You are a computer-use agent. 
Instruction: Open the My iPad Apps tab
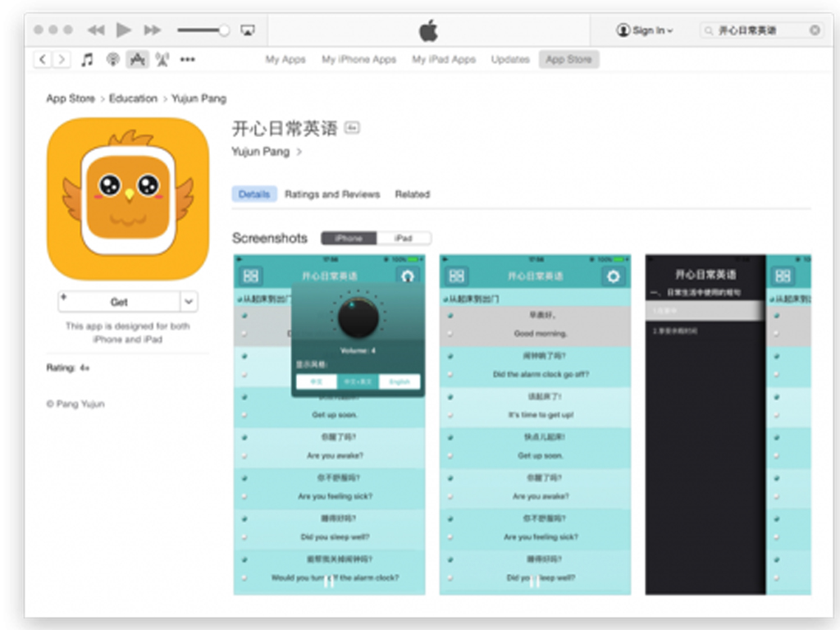[444, 59]
